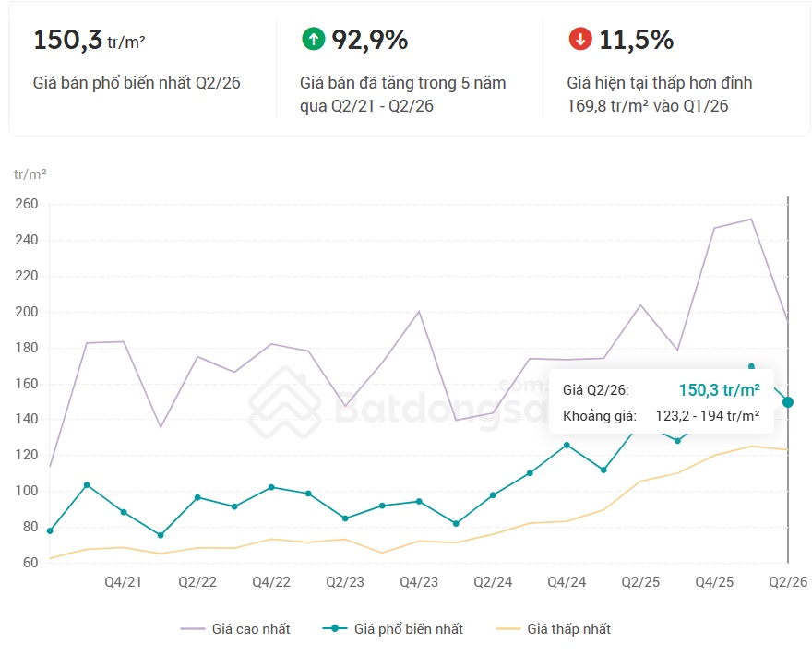Click the purple legend line swatch
Screen dimensions: 812x655
193,629
